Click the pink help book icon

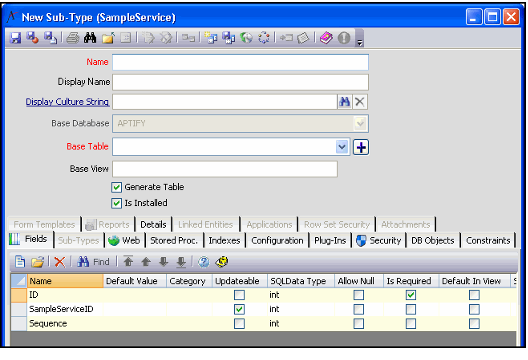point(326,38)
